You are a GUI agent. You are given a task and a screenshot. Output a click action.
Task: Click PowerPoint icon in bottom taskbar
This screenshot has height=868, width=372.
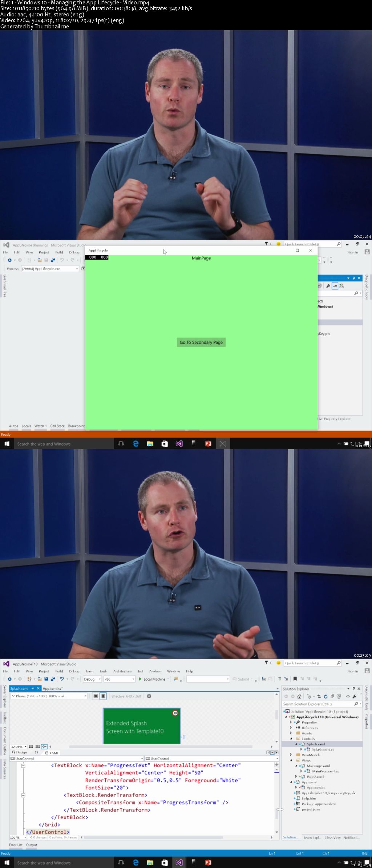[208, 862]
